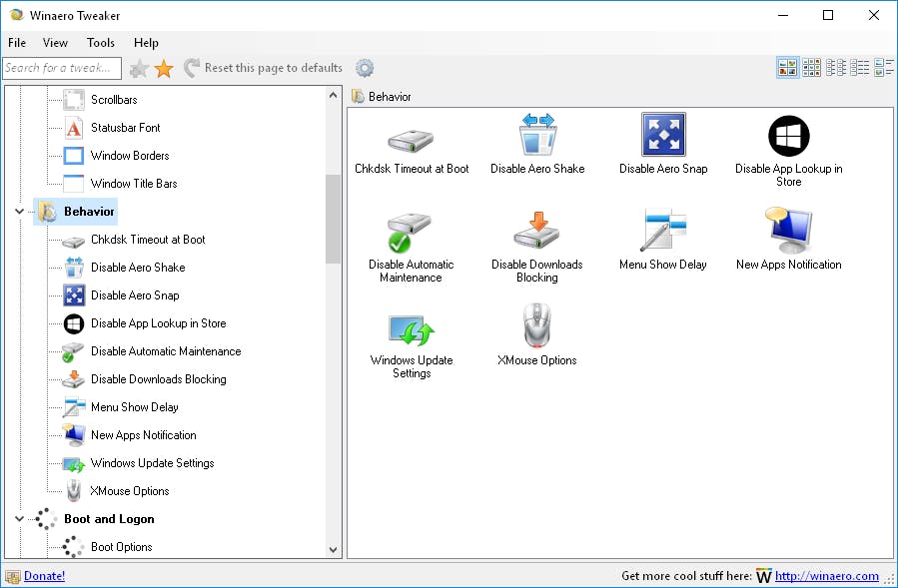Select Disable Aero Shake tree item
Viewport: 898px width, 588px height.
[x=138, y=268]
